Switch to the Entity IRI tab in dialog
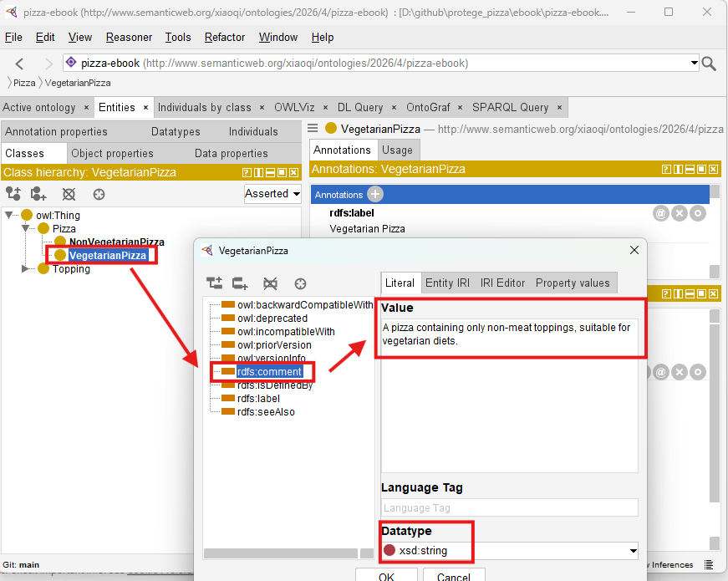728x581 pixels. pyautogui.click(x=447, y=283)
